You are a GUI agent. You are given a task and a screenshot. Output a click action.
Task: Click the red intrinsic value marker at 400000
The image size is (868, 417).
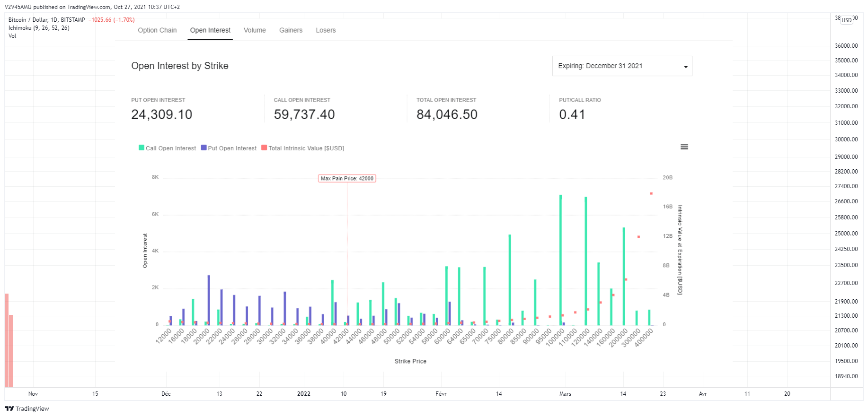pyautogui.click(x=651, y=193)
